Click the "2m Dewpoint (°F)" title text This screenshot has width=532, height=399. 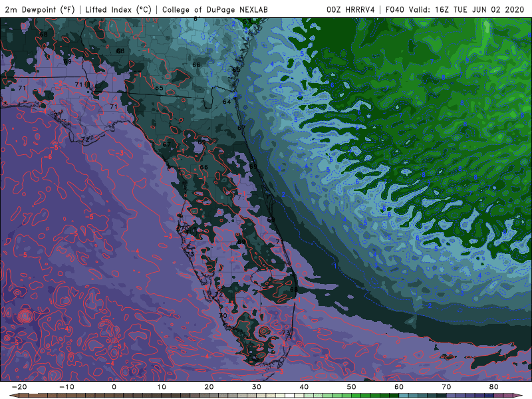(x=40, y=9)
